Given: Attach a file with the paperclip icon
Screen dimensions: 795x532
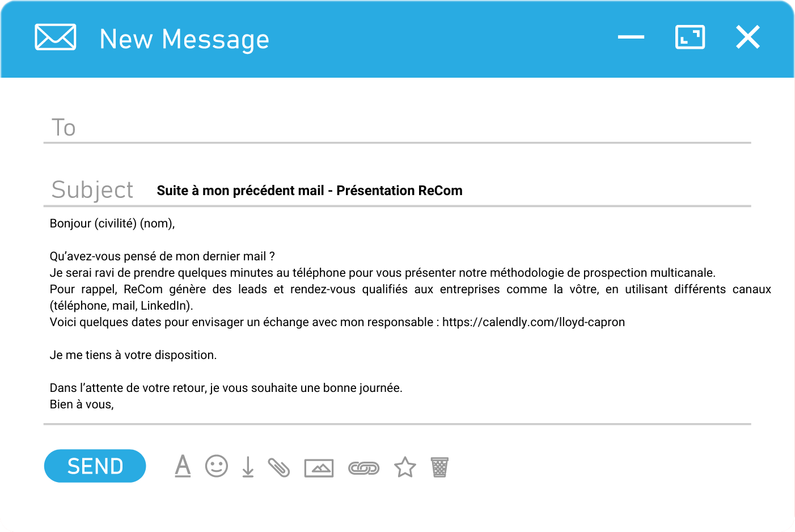Looking at the screenshot, I should (x=279, y=467).
